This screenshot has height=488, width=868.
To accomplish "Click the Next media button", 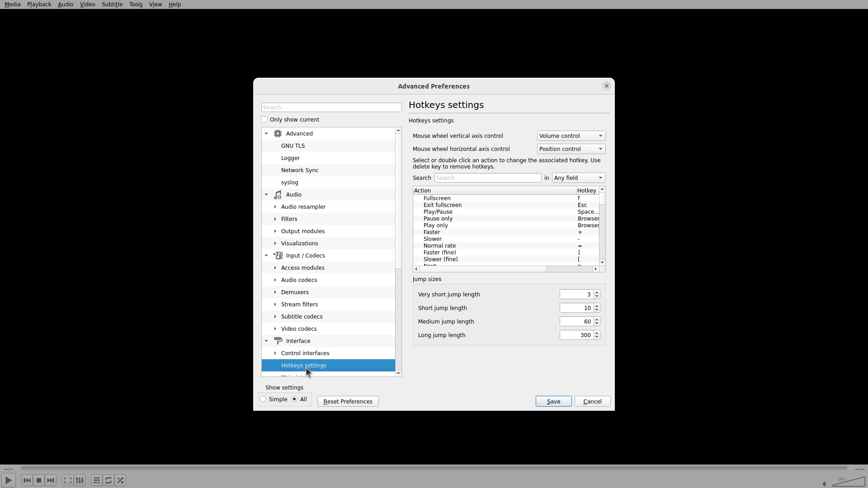I will click(x=51, y=480).
